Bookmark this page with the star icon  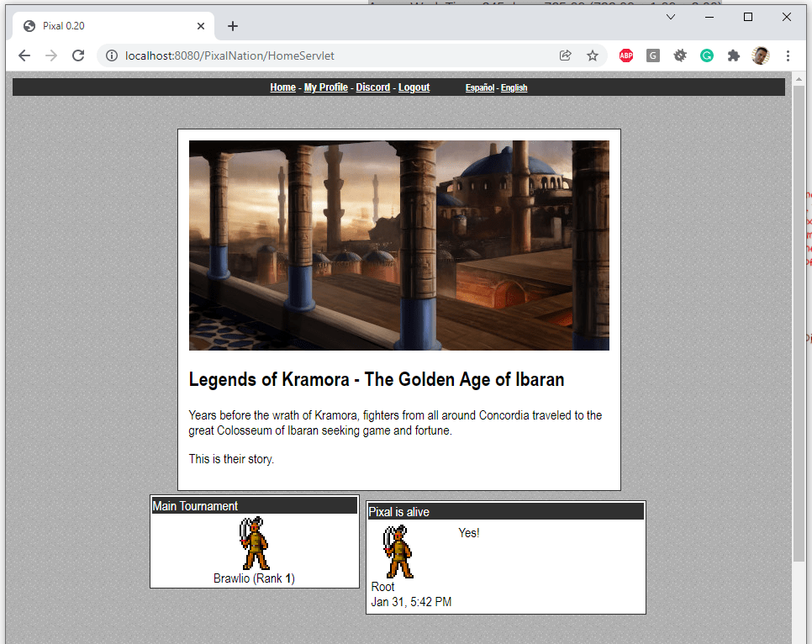coord(593,55)
